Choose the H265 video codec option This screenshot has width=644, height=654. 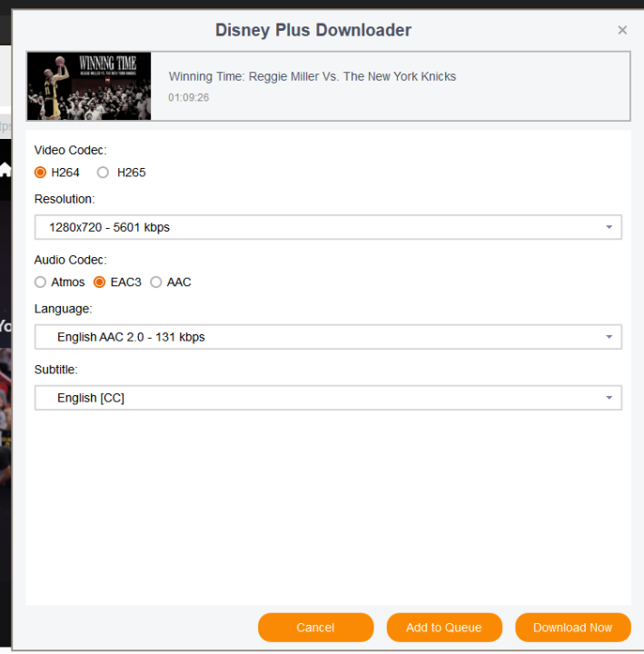click(104, 173)
